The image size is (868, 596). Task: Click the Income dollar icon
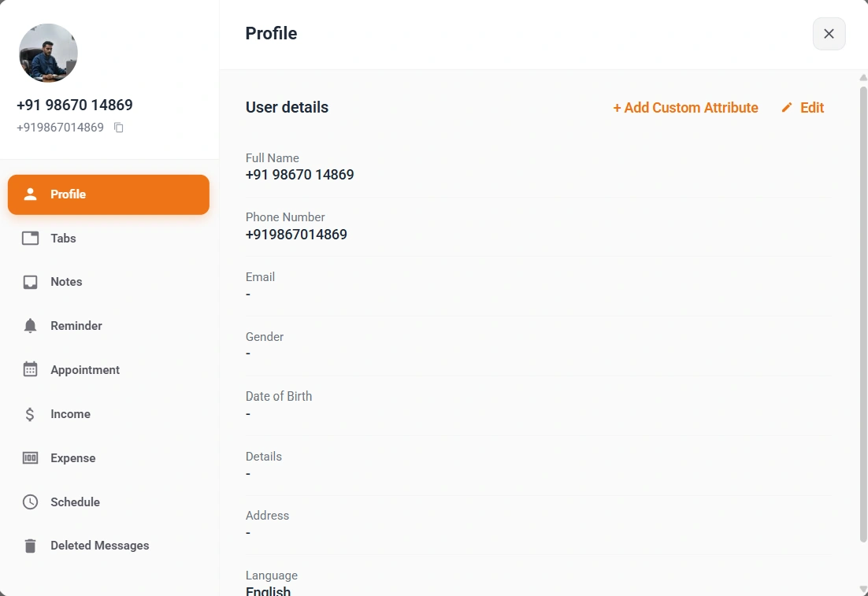pos(30,414)
